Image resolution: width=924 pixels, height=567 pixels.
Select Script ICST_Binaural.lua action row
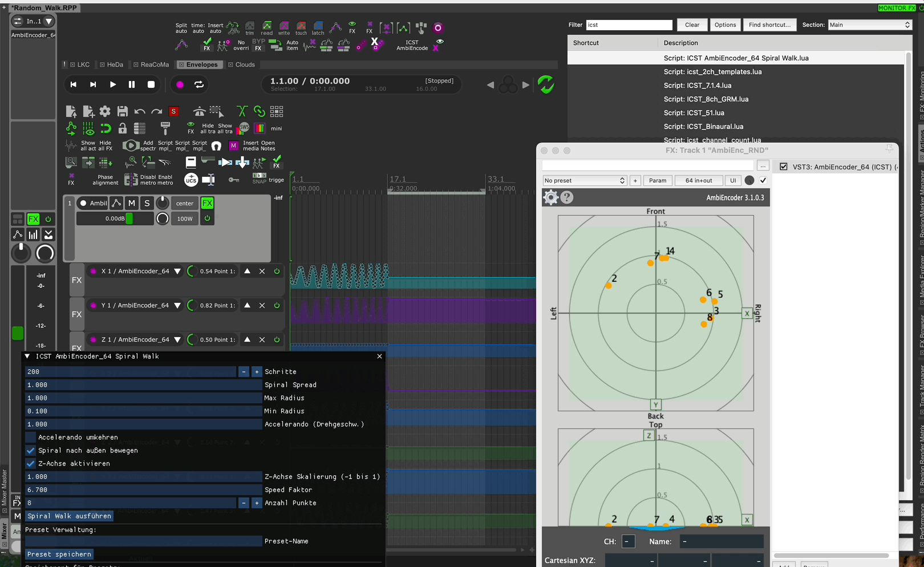pyautogui.click(x=736, y=127)
